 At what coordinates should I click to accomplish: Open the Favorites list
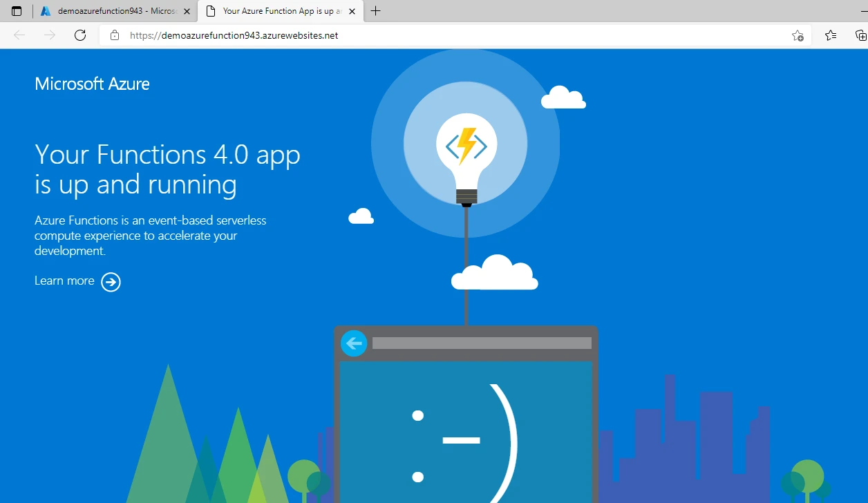[x=830, y=35]
